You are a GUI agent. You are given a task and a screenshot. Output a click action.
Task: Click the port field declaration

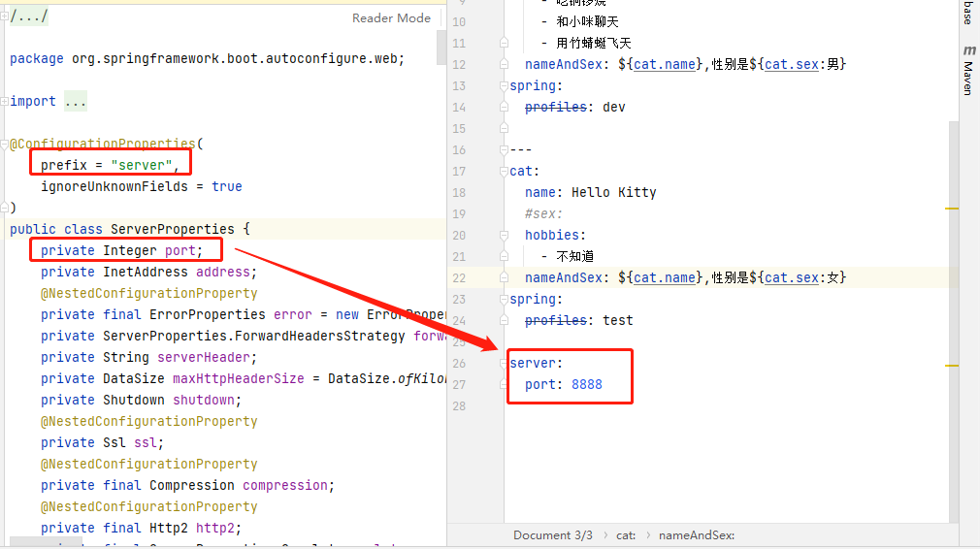[122, 251]
